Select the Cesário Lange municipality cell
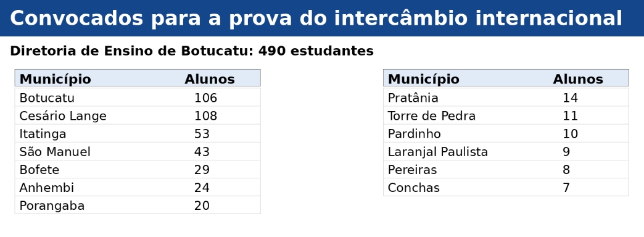The image size is (644, 237). 63,116
